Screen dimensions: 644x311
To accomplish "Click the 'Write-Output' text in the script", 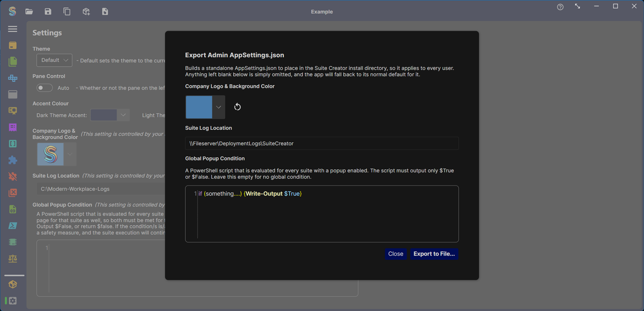I will pos(264,194).
